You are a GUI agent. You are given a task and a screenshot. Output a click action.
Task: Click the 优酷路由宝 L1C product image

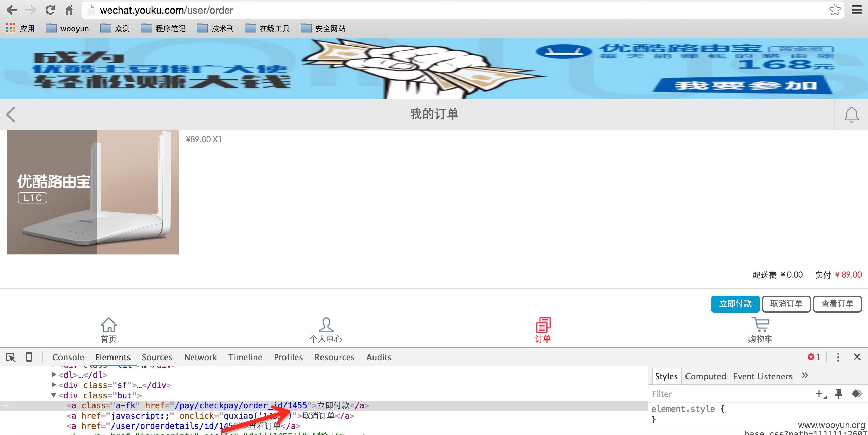click(93, 192)
